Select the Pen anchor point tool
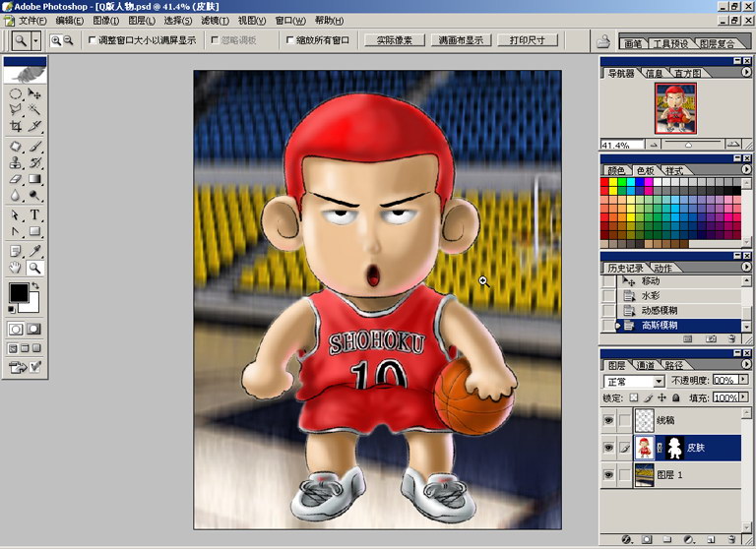Screen dimensions: 756x549 16,231
